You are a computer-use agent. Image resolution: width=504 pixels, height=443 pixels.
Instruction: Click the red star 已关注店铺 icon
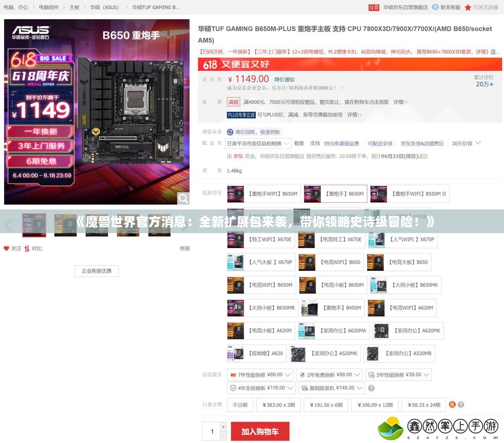pos(468,7)
